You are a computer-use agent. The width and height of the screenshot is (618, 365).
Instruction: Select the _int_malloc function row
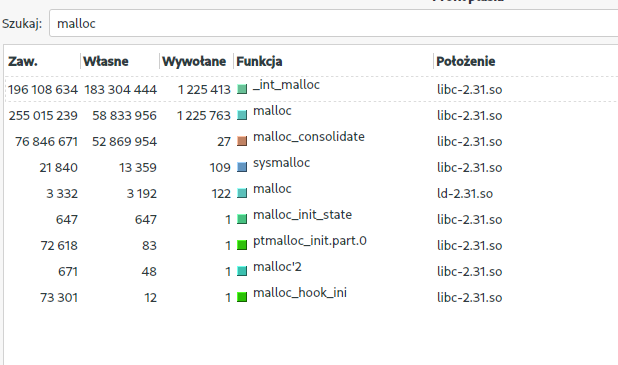pyautogui.click(x=312, y=89)
